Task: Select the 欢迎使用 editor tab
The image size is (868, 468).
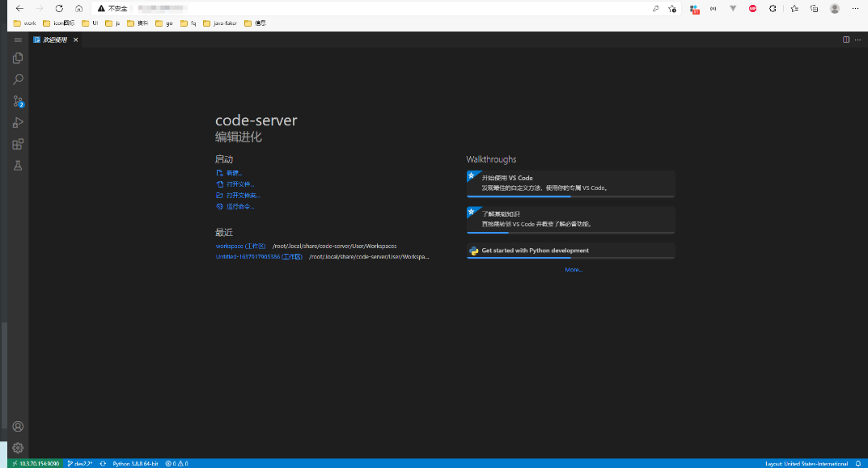Action: tap(55, 40)
